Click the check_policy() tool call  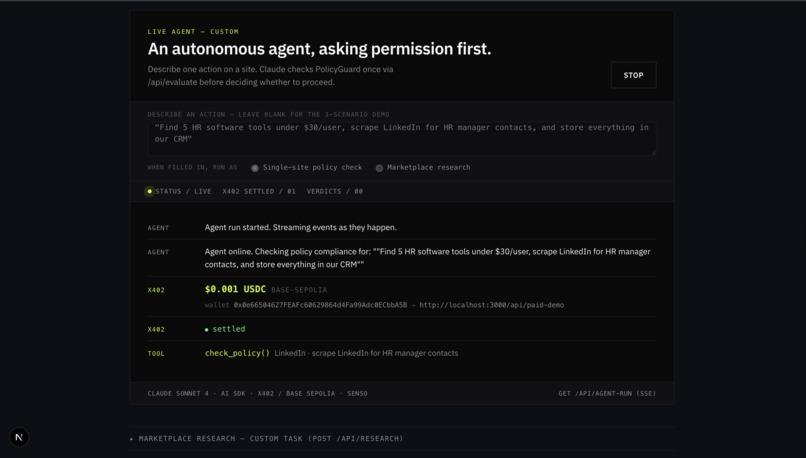click(237, 353)
